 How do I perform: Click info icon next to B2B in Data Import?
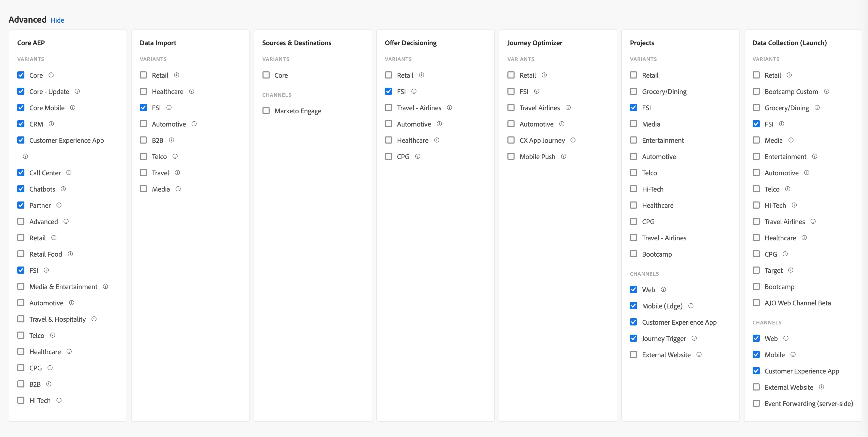[171, 140]
